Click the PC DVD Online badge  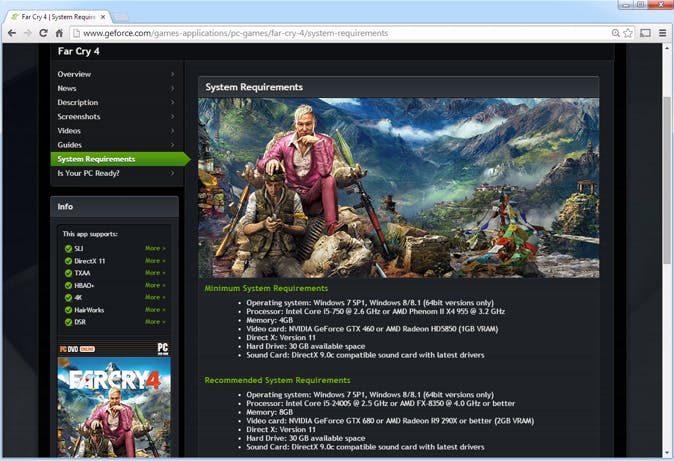(x=77, y=349)
